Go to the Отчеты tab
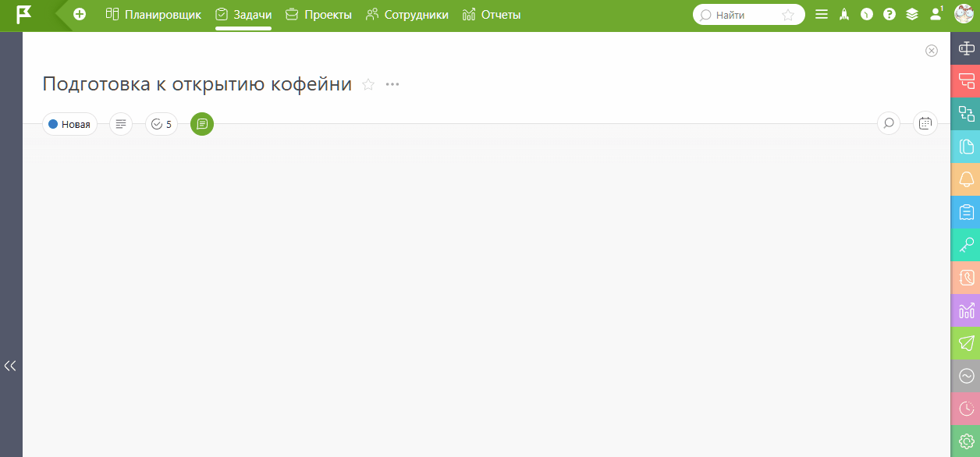Screen dimensions: 980x457 492,15
